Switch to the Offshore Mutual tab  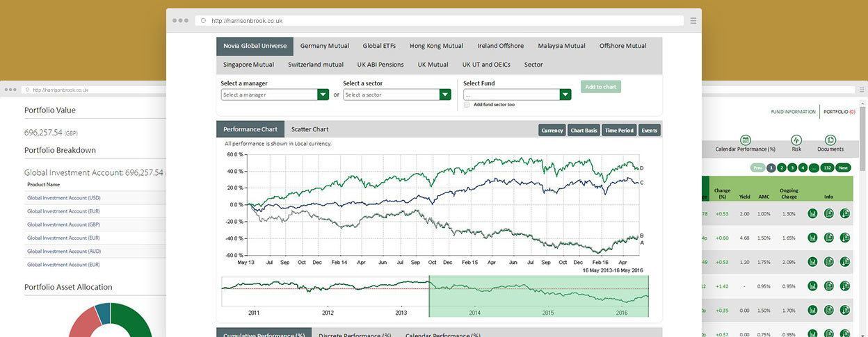623,46
